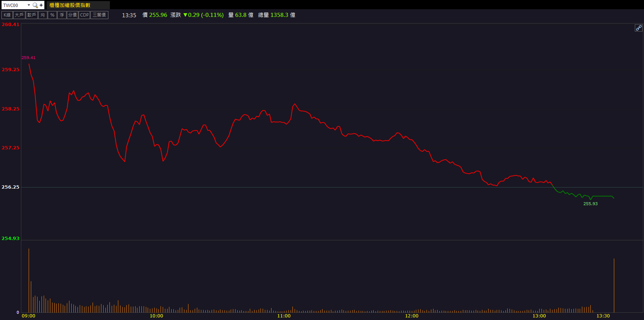This screenshot has width=644, height=320.
Task: Click the chain link icon at chart corner
Action: pyautogui.click(x=638, y=28)
